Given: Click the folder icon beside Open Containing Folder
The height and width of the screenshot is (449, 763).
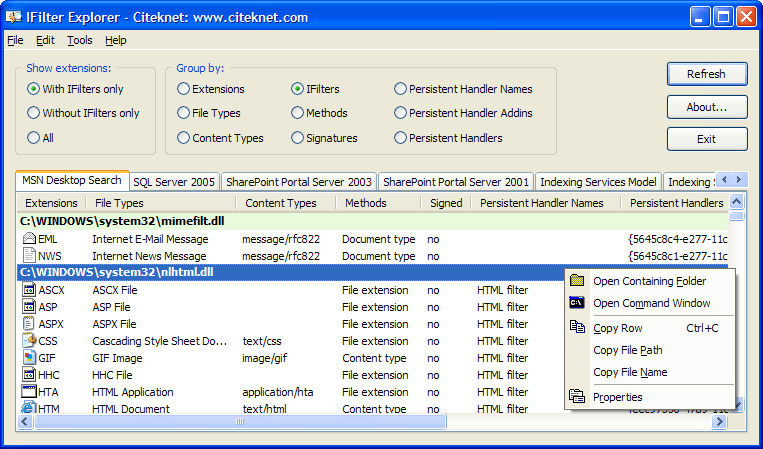Looking at the screenshot, I should click(x=577, y=280).
